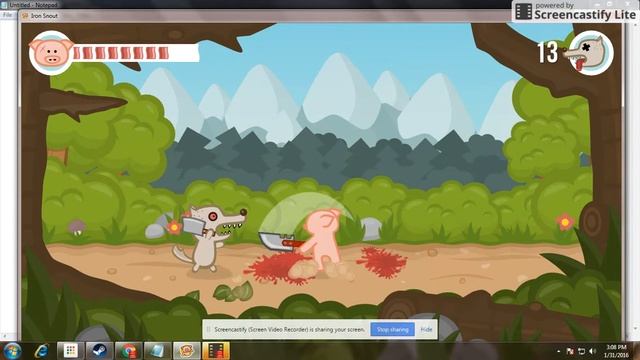Switch to Google Chrome on the taskbar

coord(129,351)
